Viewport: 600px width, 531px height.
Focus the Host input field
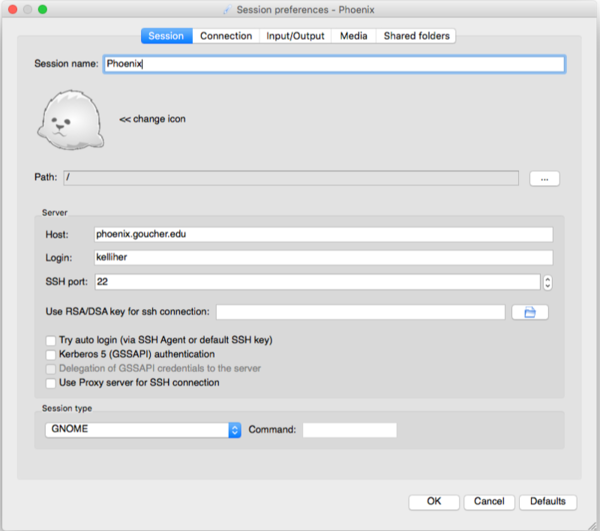click(x=322, y=234)
